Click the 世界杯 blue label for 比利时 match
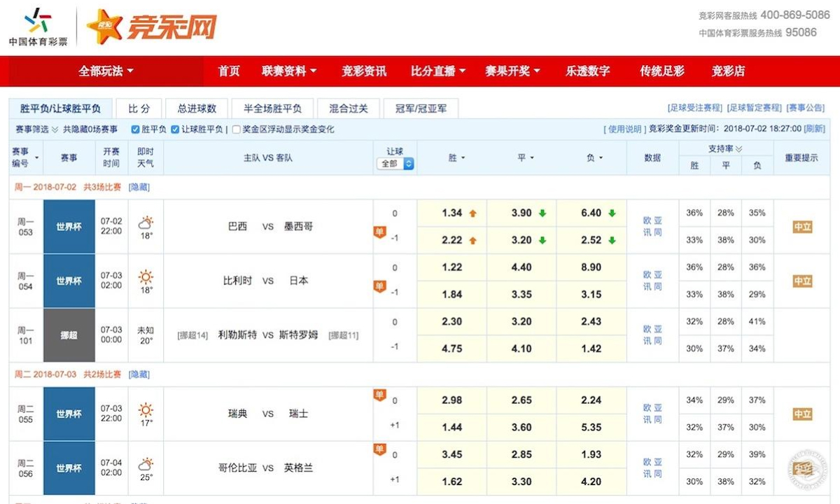Screen dimensions: 840x504 (69, 281)
